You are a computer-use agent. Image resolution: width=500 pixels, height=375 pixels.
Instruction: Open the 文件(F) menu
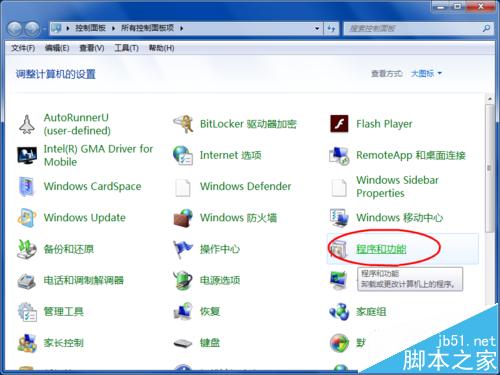coord(23,48)
